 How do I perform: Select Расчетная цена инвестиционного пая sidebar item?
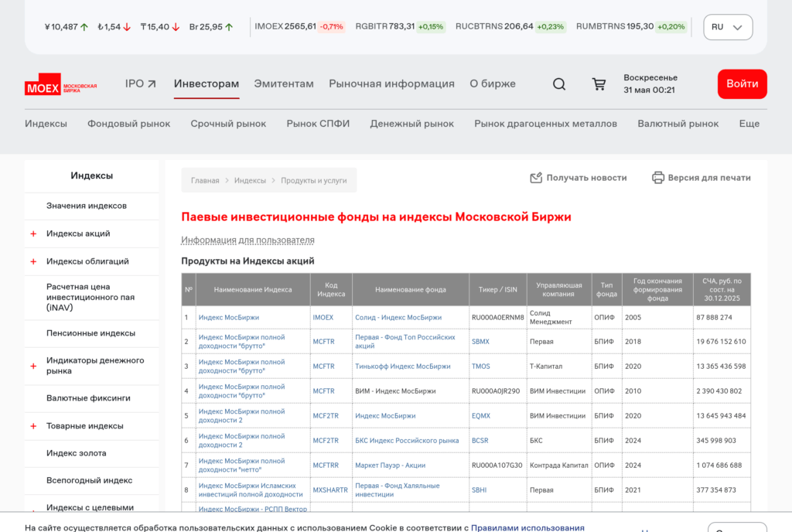click(90, 297)
